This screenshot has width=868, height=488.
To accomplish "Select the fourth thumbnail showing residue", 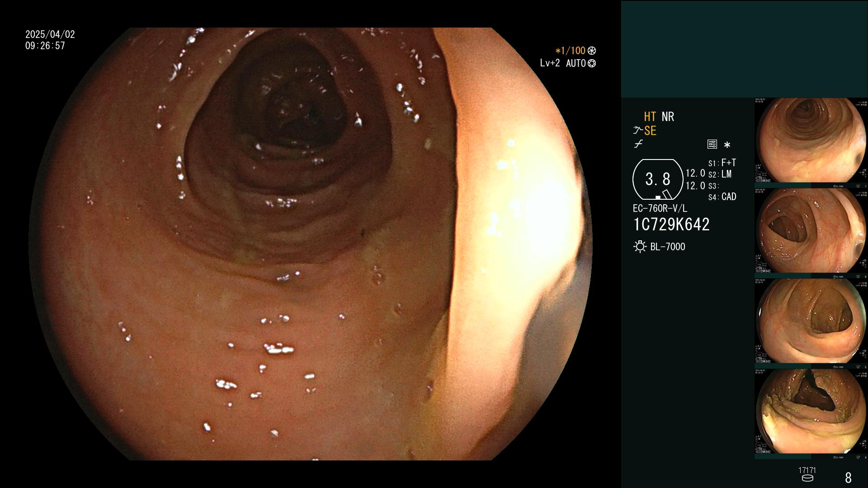I will point(811,411).
